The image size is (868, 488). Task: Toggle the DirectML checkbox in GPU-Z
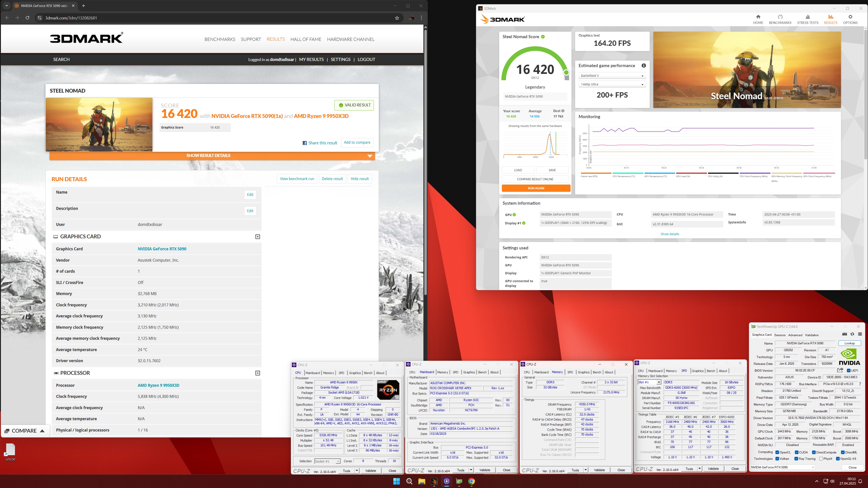coord(842,452)
